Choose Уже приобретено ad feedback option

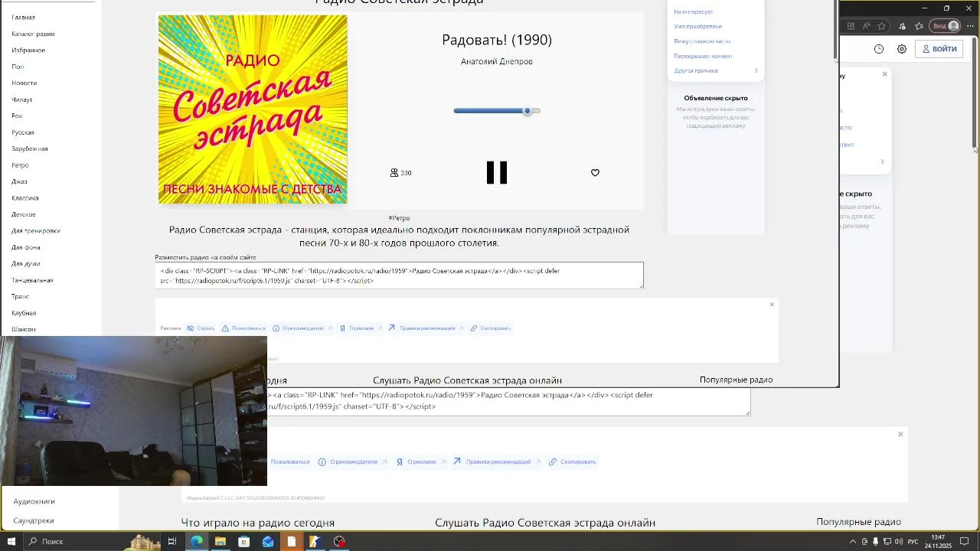697,26
